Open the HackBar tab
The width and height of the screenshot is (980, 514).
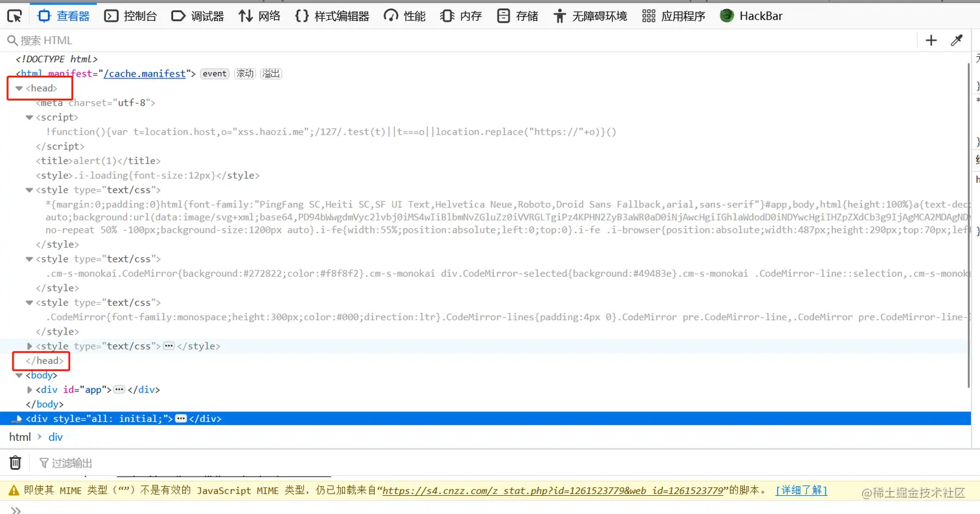(x=752, y=16)
